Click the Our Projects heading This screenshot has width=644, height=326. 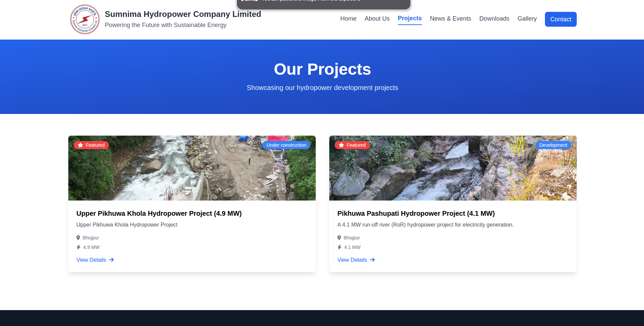point(322,69)
